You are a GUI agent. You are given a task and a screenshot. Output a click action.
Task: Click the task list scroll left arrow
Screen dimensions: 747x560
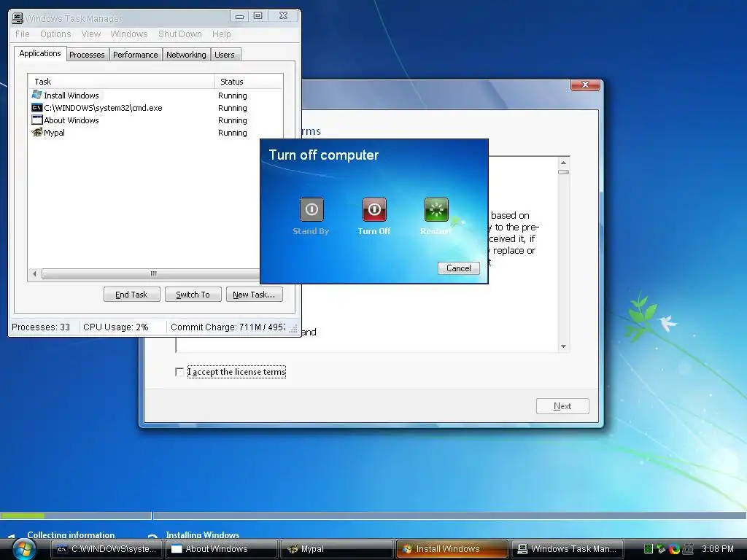pos(34,274)
